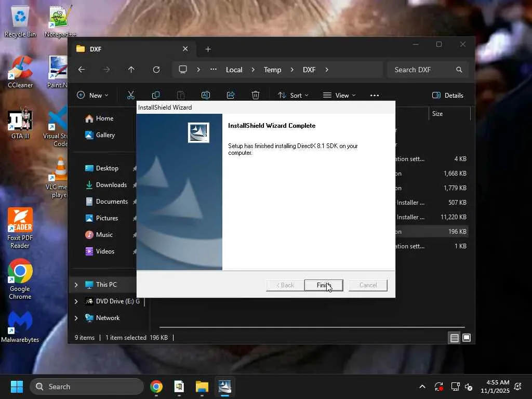
Task: Go up one folder level
Action: pos(131,70)
